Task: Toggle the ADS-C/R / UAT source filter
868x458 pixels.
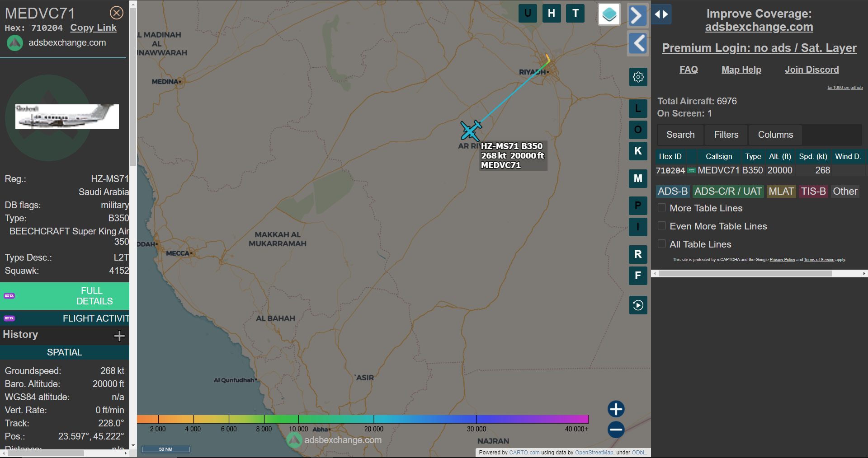Action: coord(728,192)
